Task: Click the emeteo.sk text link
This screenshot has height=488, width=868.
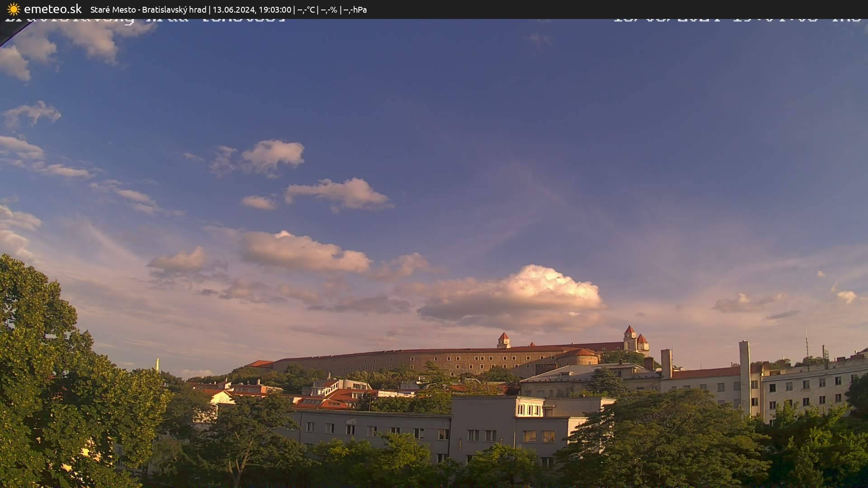Action: 53,9
